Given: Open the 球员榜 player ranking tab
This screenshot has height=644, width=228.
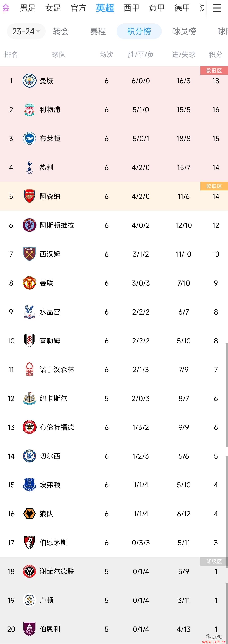Looking at the screenshot, I should click(184, 31).
